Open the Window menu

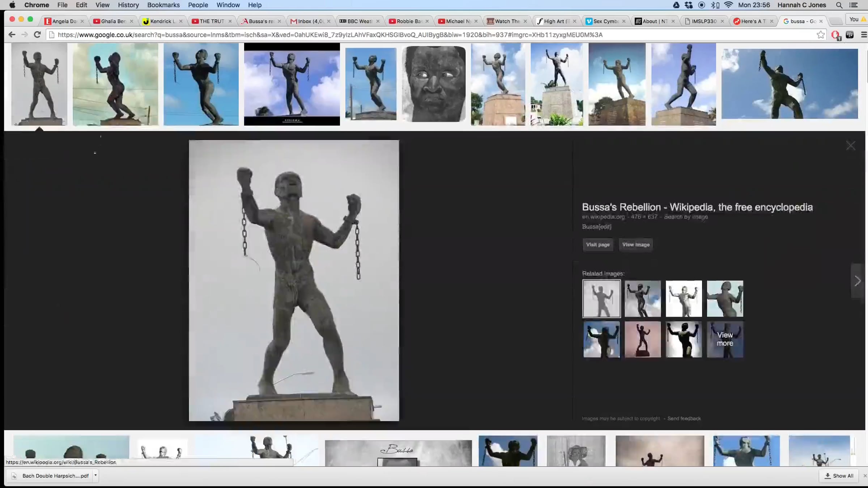coord(228,5)
